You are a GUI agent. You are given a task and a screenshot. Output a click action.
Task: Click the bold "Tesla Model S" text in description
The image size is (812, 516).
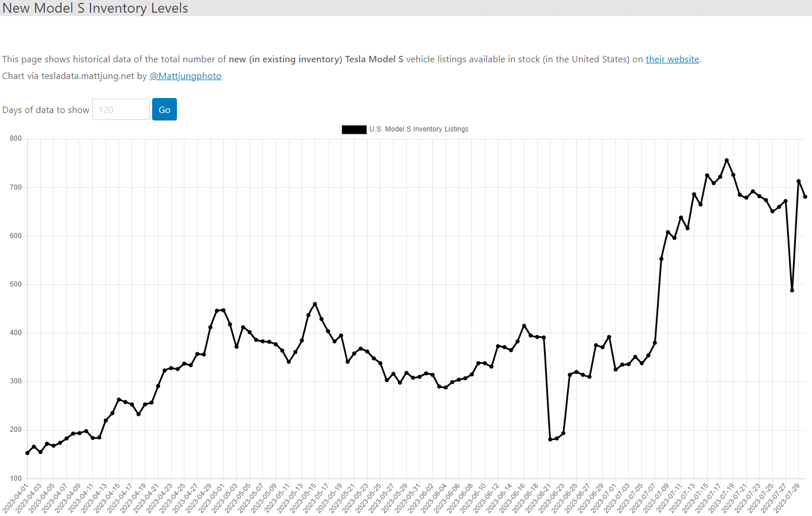[374, 59]
